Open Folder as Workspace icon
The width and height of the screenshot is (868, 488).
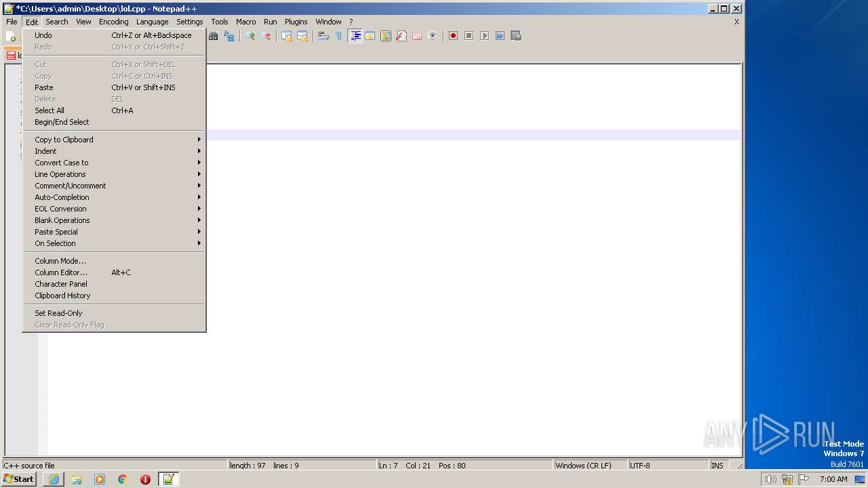[417, 36]
